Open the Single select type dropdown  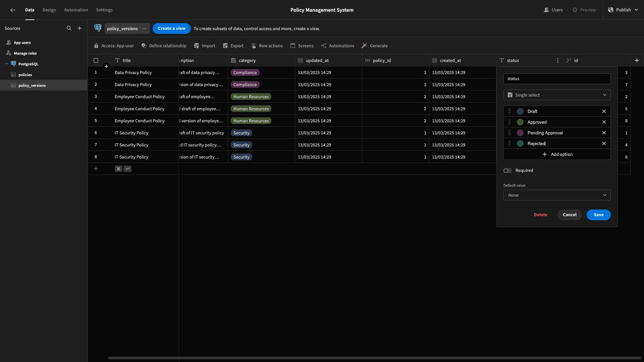557,95
